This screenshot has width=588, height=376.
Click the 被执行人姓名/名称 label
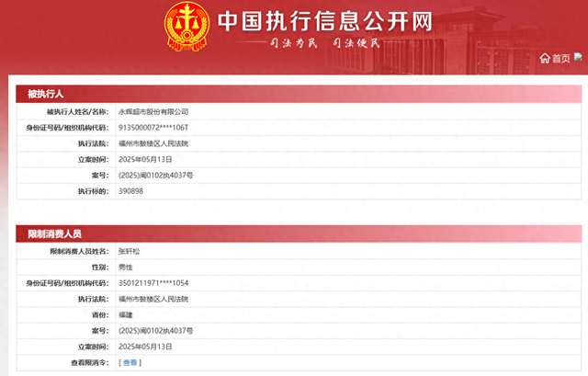click(x=77, y=112)
